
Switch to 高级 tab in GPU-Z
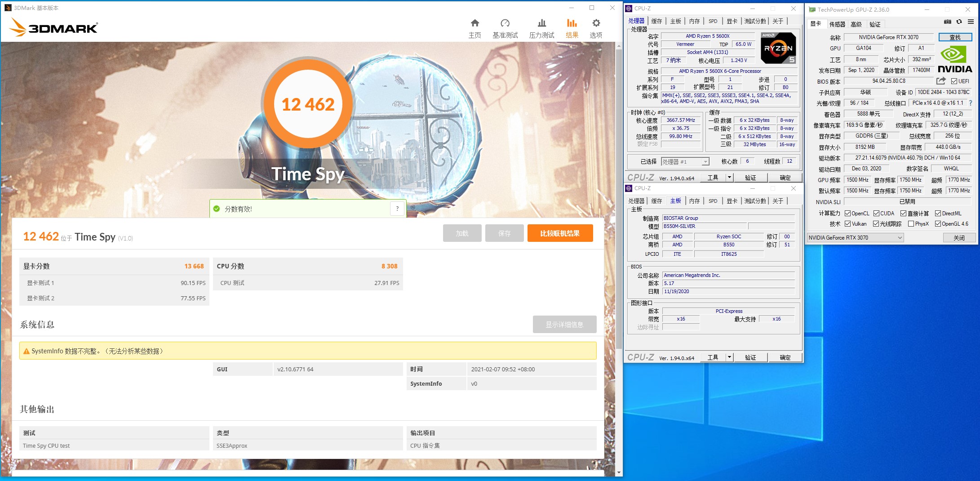(x=856, y=24)
